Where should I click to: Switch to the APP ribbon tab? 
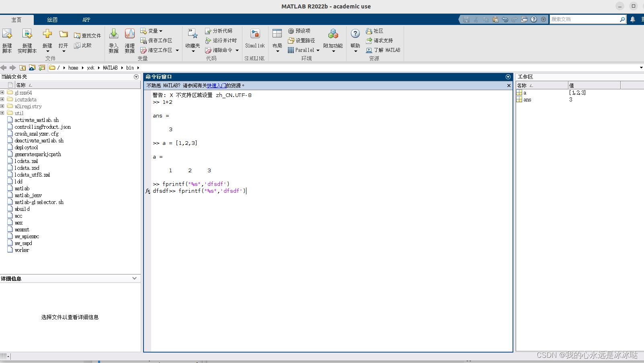point(86,19)
